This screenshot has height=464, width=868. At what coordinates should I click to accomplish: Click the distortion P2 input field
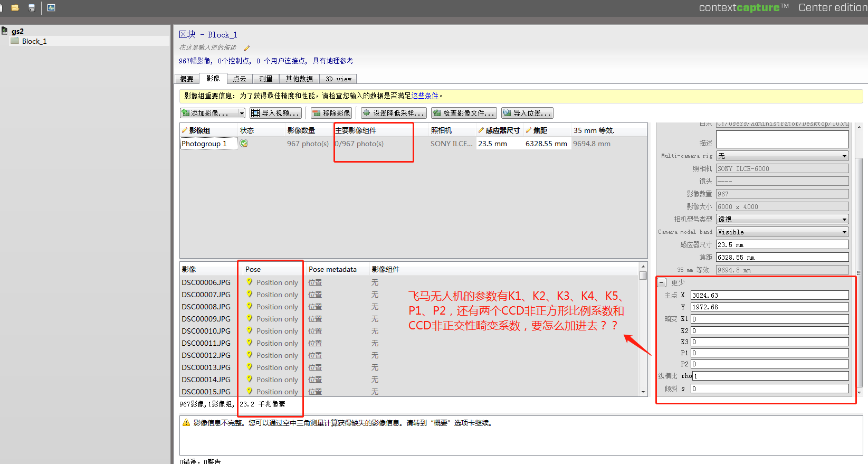pos(769,364)
